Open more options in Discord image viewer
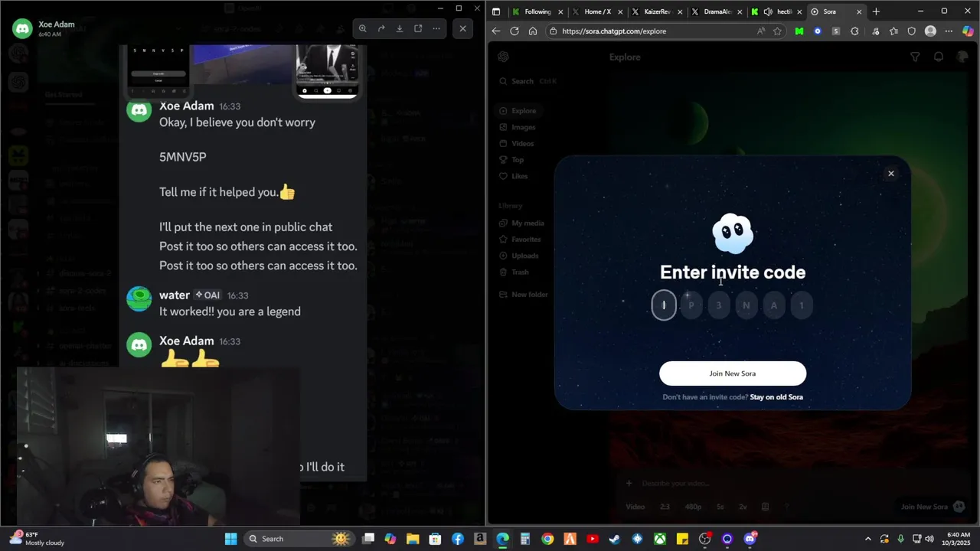The image size is (980, 551). pos(436,28)
